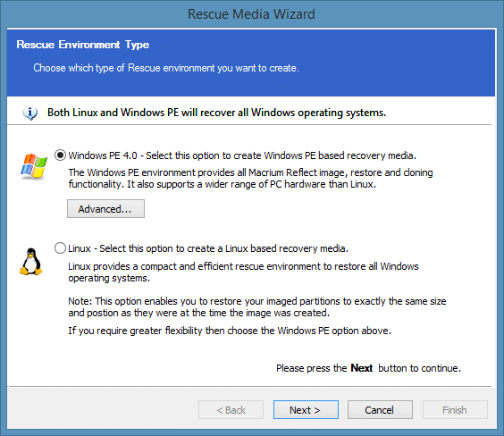
Task: Select the Linux recovery media radio button
Action: click(x=60, y=248)
